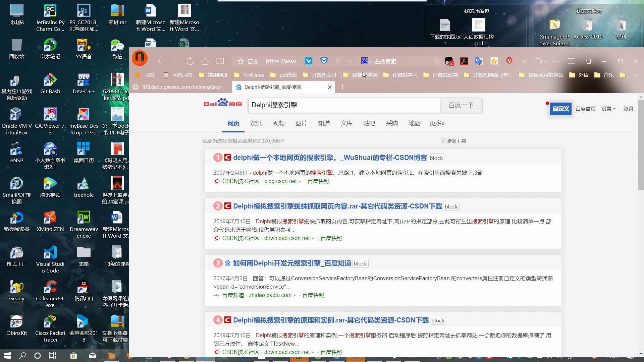Viewport: 644px width, 362px height.
Task: Click the 登录 link
Action: pyautogui.click(x=628, y=109)
